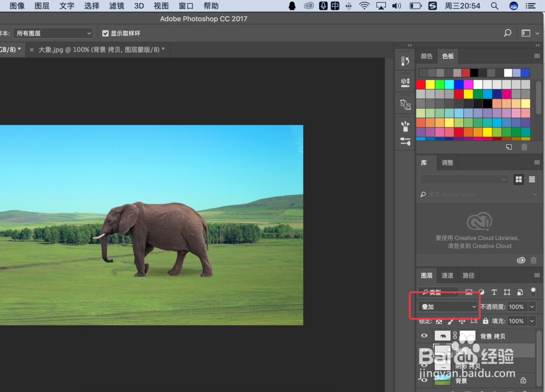Toggle lock transparent pixels
The image size is (545, 392).
coord(439,321)
